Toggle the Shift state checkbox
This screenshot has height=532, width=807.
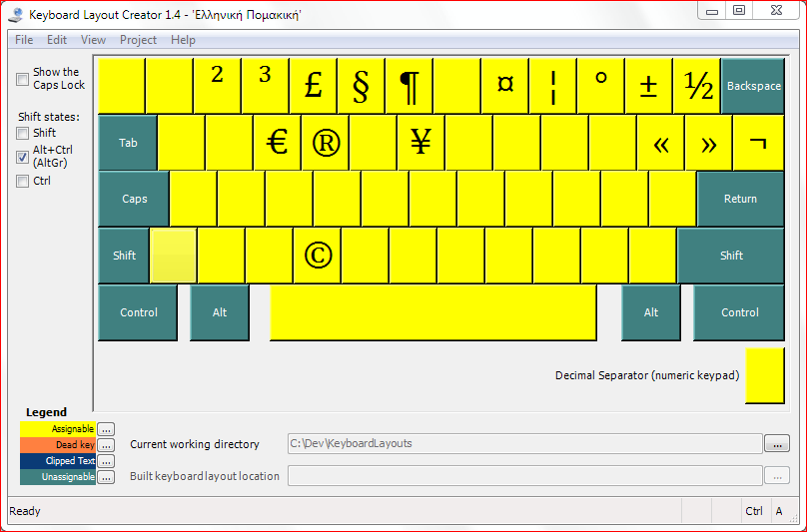point(22,134)
